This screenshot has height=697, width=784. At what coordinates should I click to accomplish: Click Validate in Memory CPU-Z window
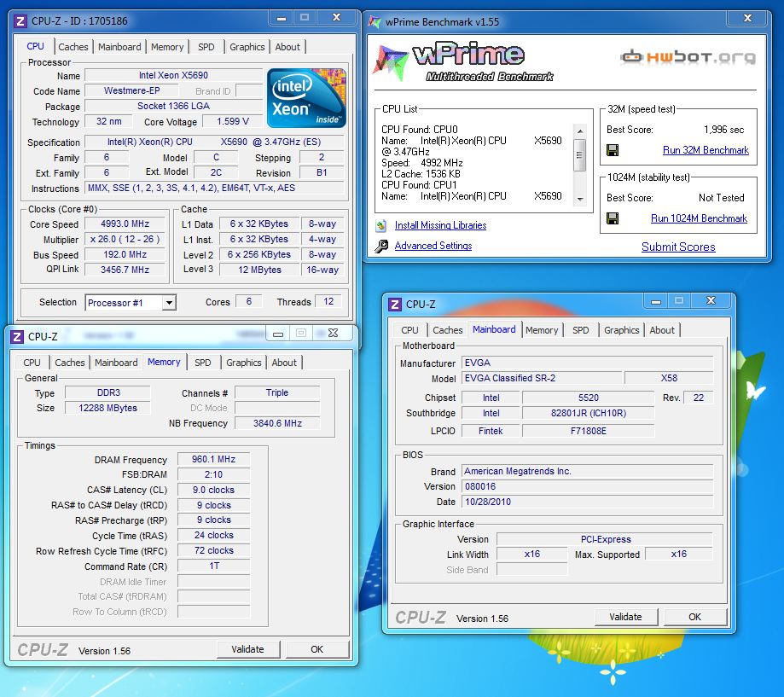247,649
